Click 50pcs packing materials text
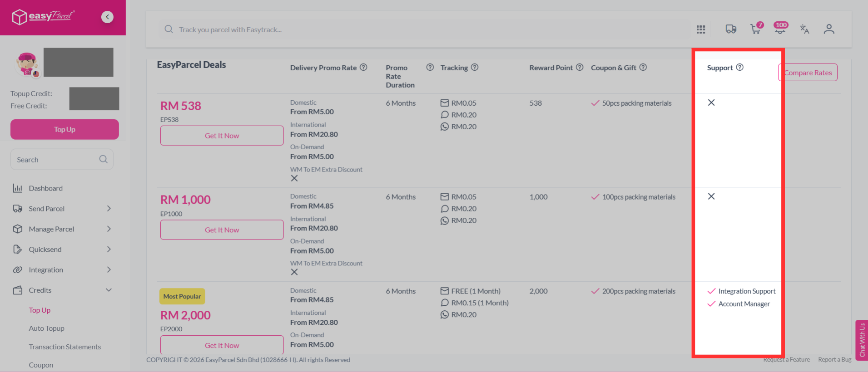The width and height of the screenshot is (868, 372). (637, 103)
